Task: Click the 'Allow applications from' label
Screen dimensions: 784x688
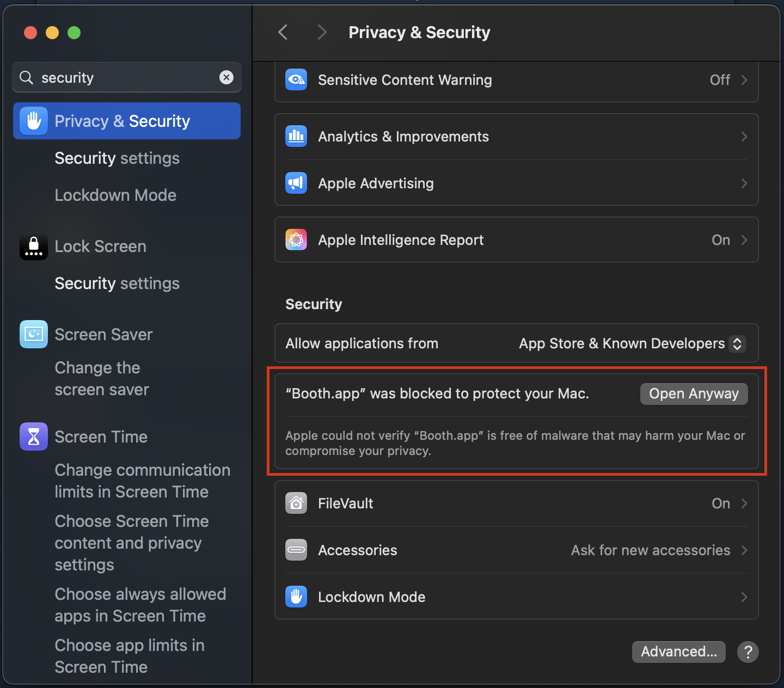Action: tap(362, 343)
